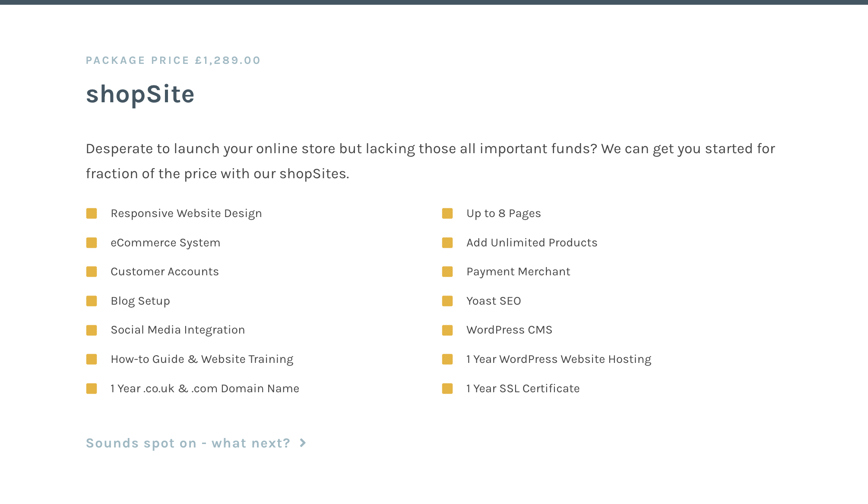This screenshot has height=504, width=868.
Task: Click the yellow square next to Payment Merchant
Action: click(x=447, y=272)
